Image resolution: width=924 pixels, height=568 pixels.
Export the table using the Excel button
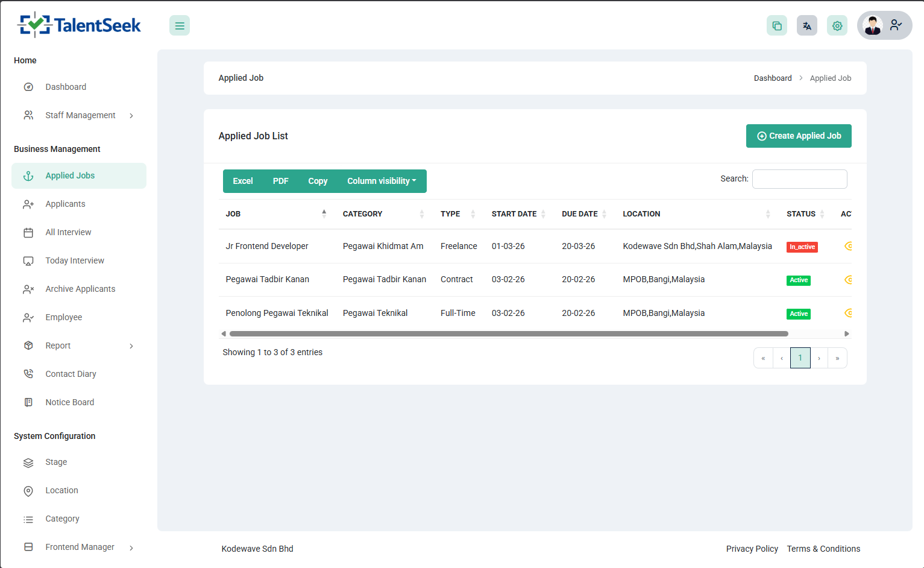click(x=243, y=181)
